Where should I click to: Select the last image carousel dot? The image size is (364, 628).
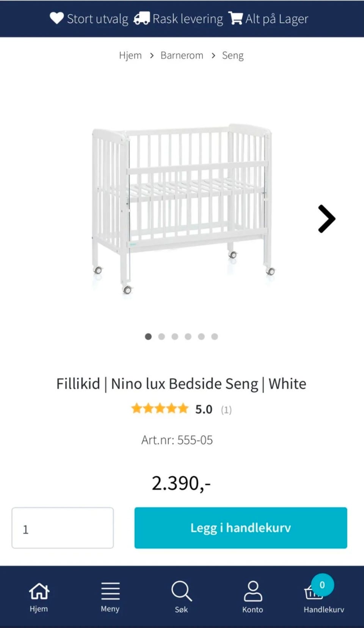click(x=215, y=337)
